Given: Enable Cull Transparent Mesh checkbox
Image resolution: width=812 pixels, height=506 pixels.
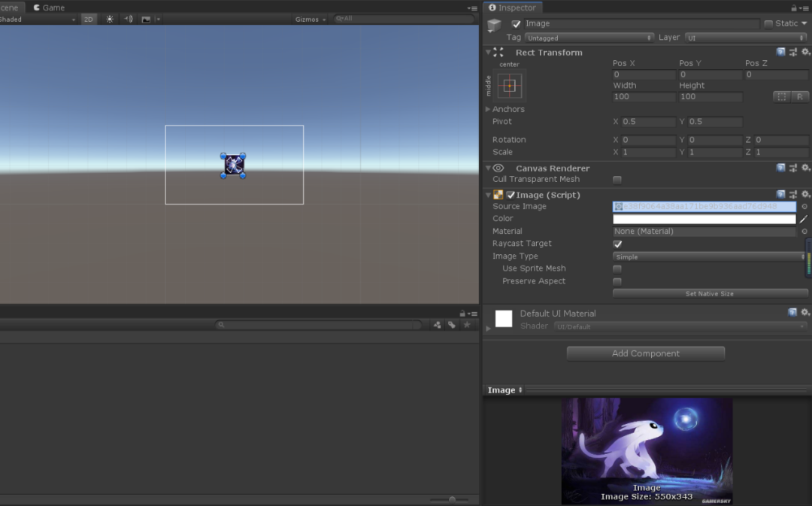Looking at the screenshot, I should 617,180.
